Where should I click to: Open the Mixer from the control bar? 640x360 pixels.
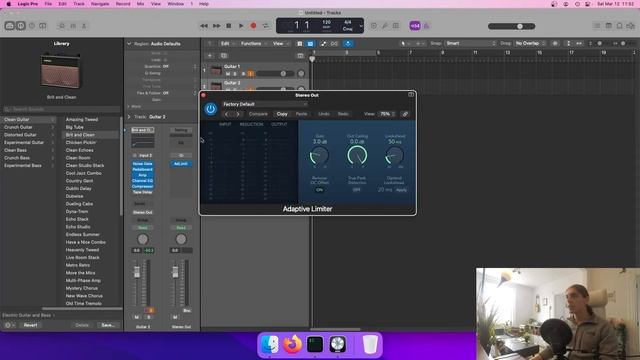(73, 26)
